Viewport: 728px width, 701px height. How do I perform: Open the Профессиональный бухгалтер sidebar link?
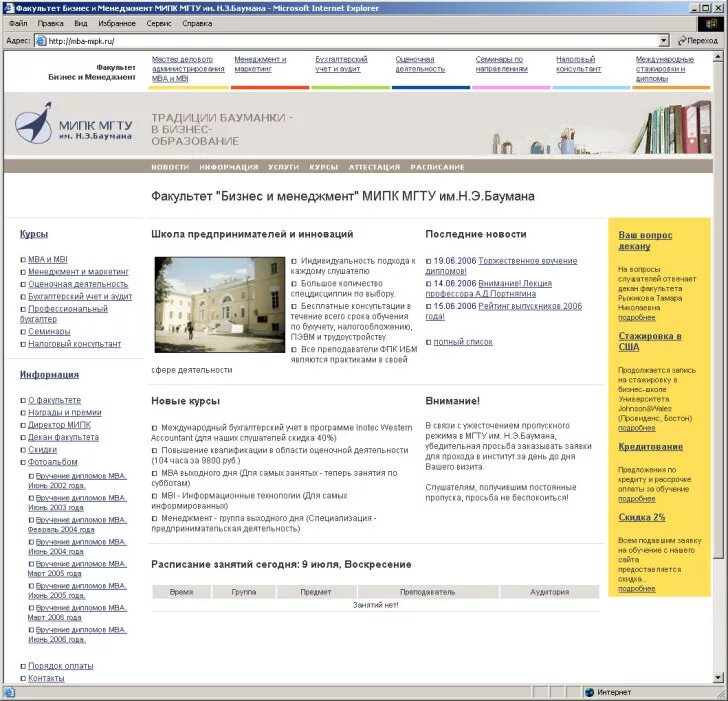[64, 314]
